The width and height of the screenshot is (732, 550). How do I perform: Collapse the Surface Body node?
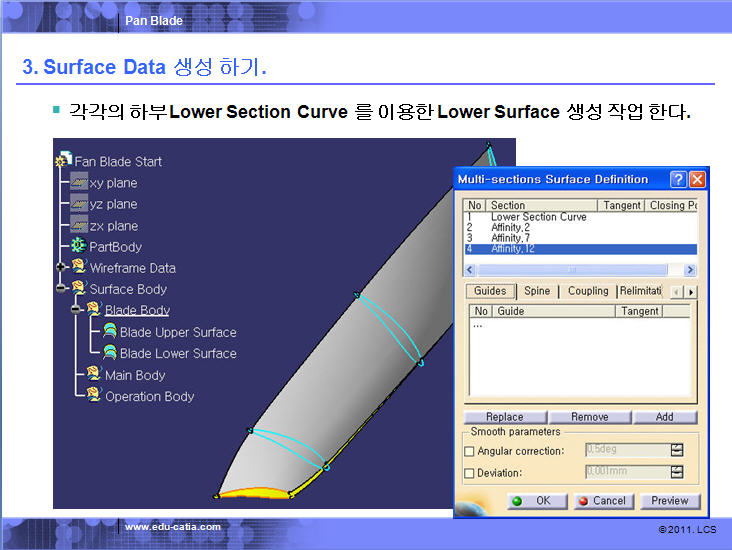pyautogui.click(x=62, y=289)
